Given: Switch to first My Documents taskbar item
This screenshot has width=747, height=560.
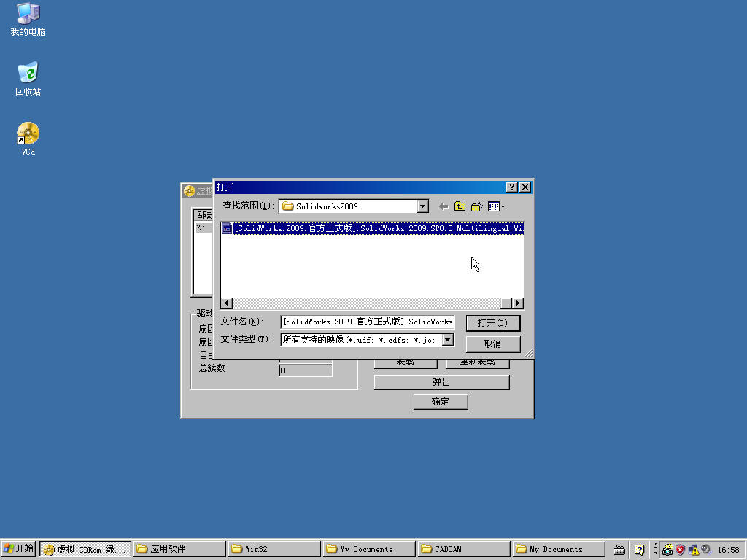Looking at the screenshot, I should tap(368, 550).
